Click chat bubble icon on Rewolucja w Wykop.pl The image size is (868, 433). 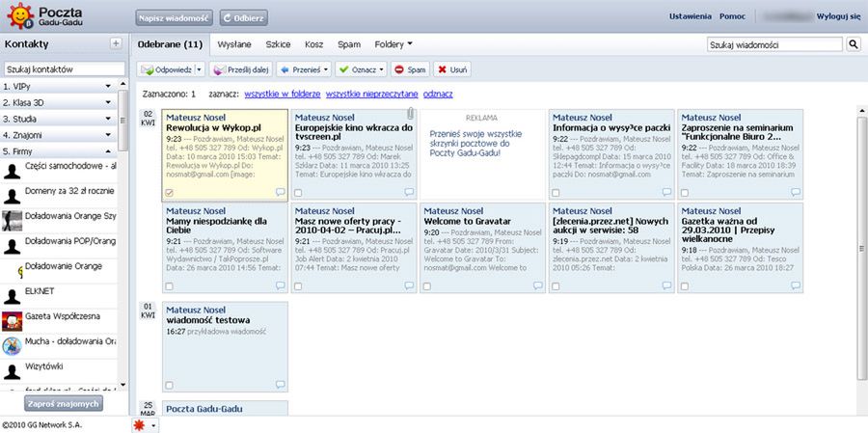pos(280,192)
